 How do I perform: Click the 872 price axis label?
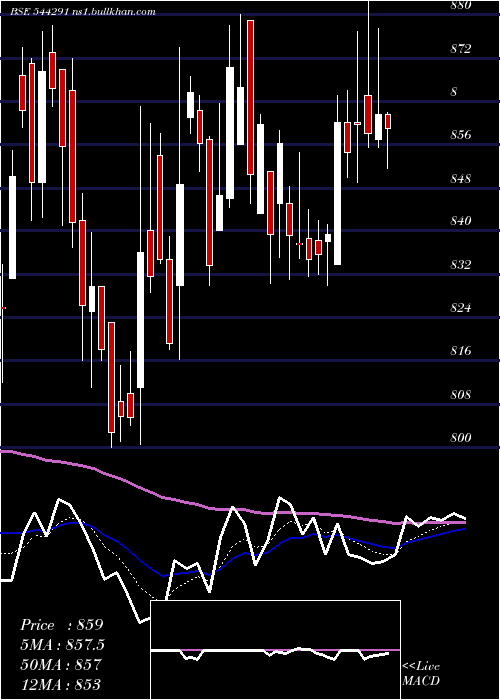pos(461,49)
